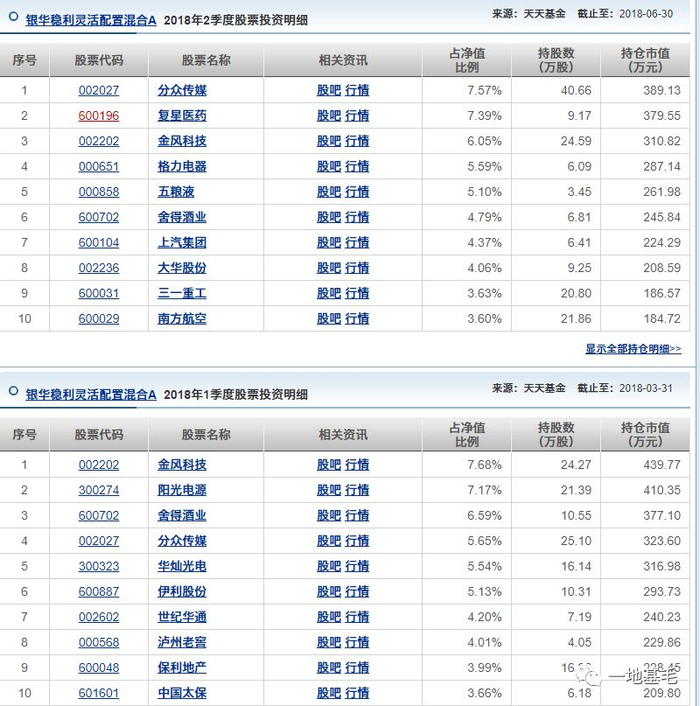Image resolution: width=700 pixels, height=706 pixels.
Task: Open stock code 000568
Action: (x=99, y=642)
